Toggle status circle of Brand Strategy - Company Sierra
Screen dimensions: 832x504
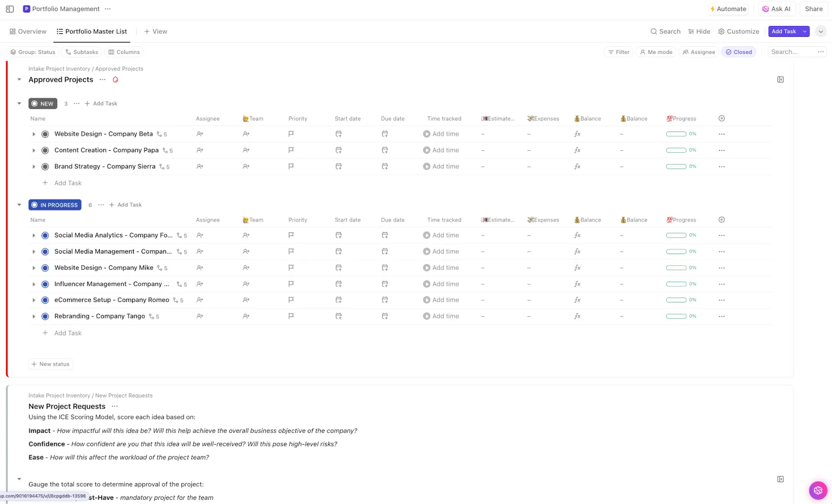45,167
